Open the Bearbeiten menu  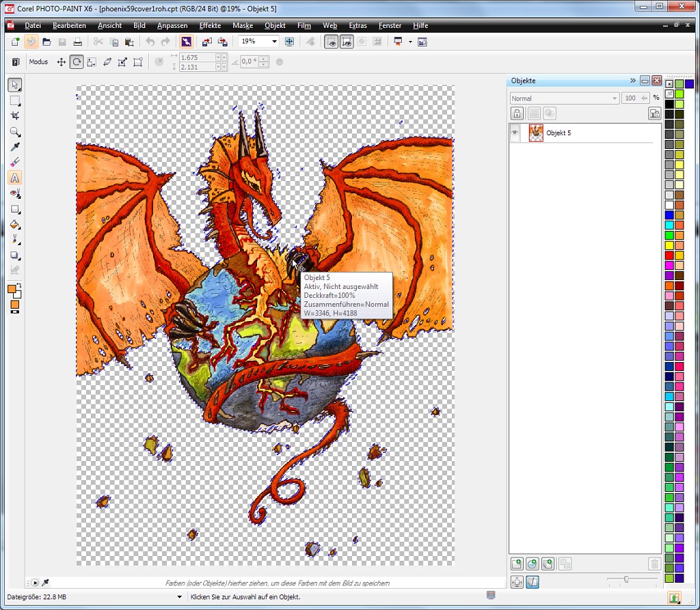[69, 25]
